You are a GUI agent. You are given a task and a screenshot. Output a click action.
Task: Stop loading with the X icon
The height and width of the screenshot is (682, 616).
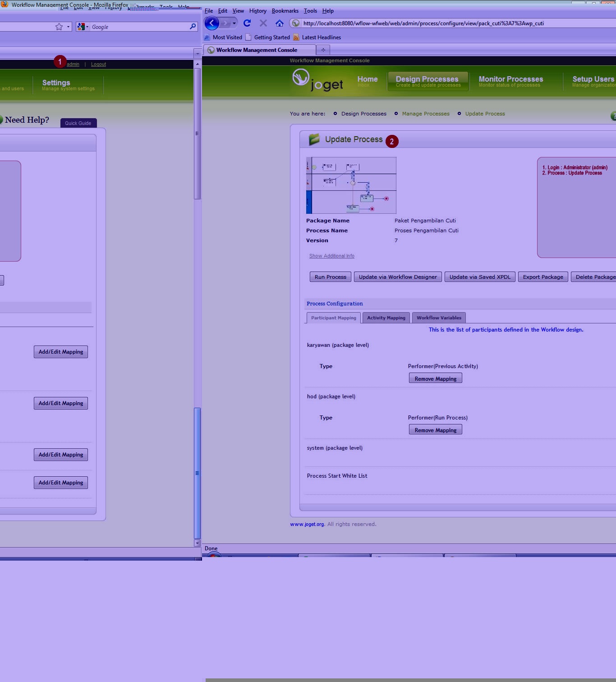263,23
